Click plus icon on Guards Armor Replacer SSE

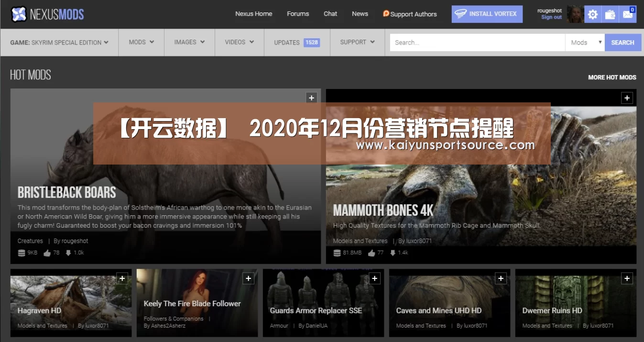[x=374, y=278]
